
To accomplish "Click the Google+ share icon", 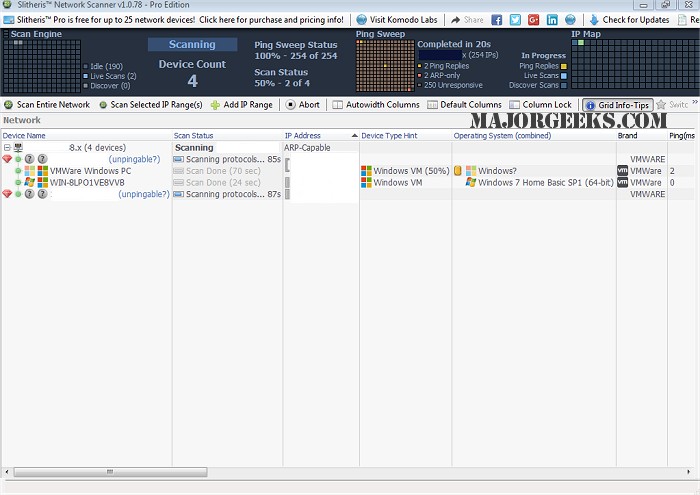I will pos(532,20).
